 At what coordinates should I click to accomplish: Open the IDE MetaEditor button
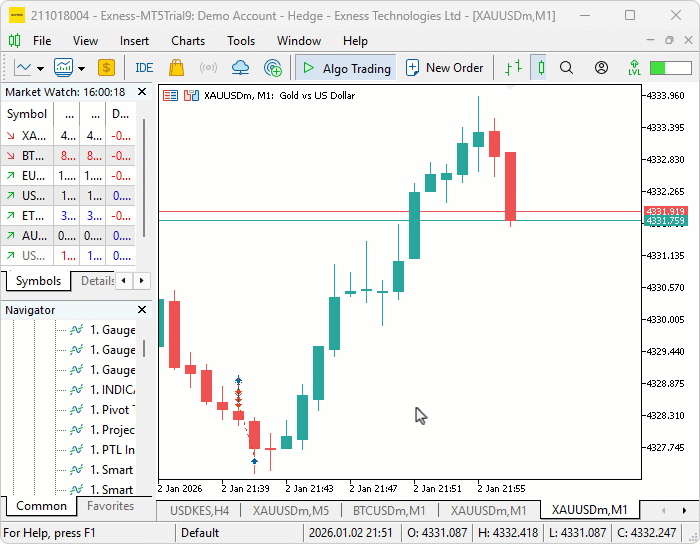[x=144, y=68]
